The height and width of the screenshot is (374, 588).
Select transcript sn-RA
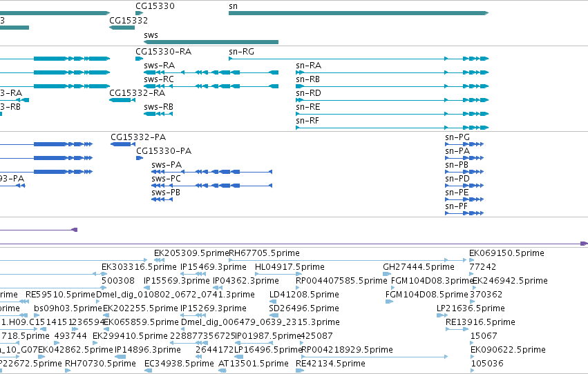392,72
